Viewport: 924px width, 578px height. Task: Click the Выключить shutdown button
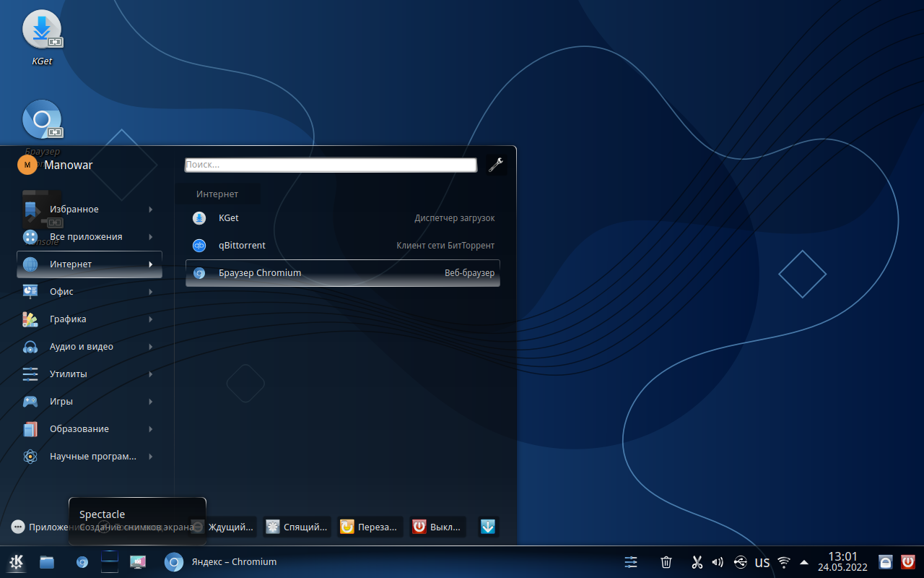[437, 527]
